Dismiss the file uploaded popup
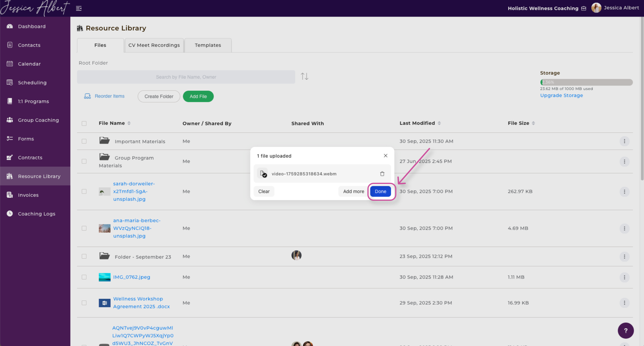Screen dimensions: 644x346 [x=385, y=156]
